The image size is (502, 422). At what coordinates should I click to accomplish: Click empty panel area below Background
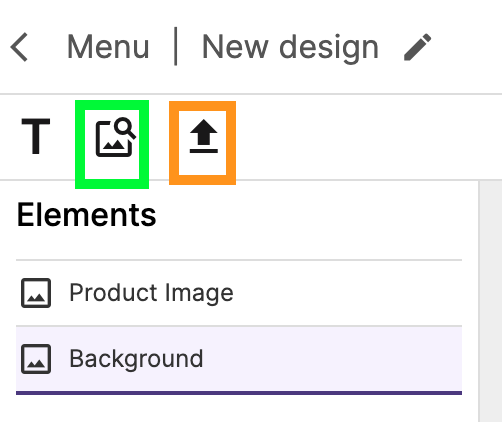tap(239, 409)
